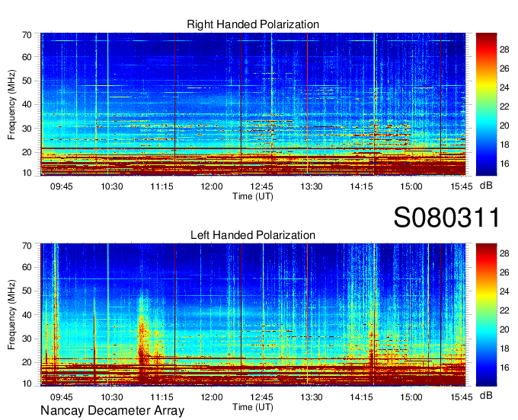Choose "20" frequency tick of Left Handed plot
518x420 pixels.
coord(27,362)
